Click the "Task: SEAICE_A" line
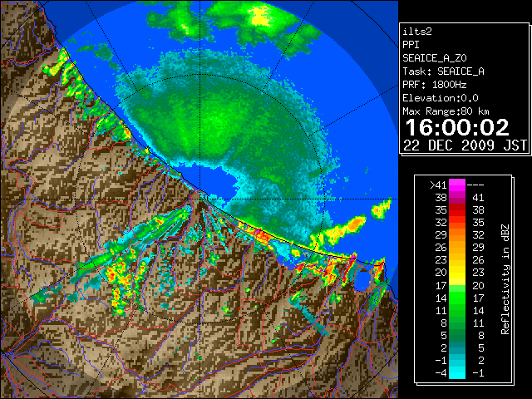This screenshot has width=532, height=399. (443, 71)
